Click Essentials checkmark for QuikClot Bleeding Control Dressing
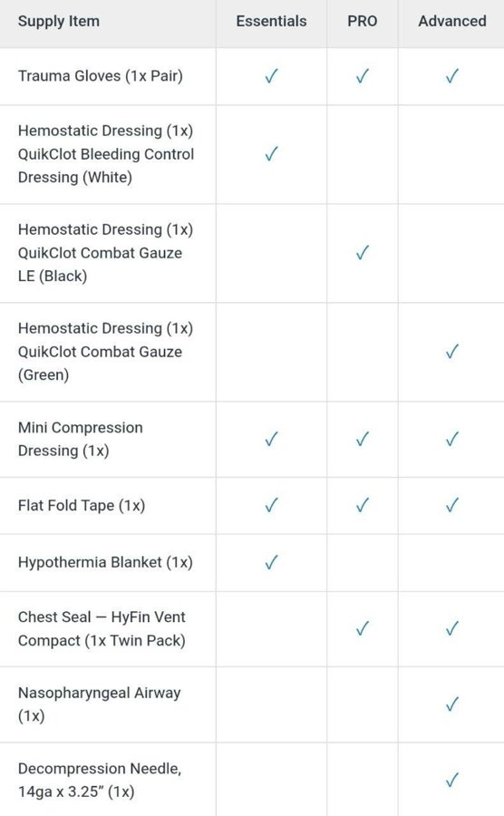 [x=272, y=154]
